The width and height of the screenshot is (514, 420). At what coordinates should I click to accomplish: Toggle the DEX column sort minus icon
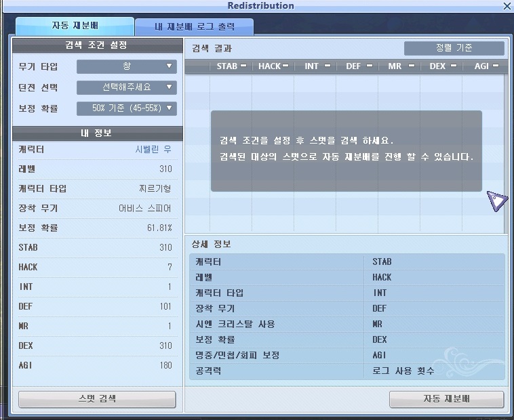pyautogui.click(x=454, y=66)
